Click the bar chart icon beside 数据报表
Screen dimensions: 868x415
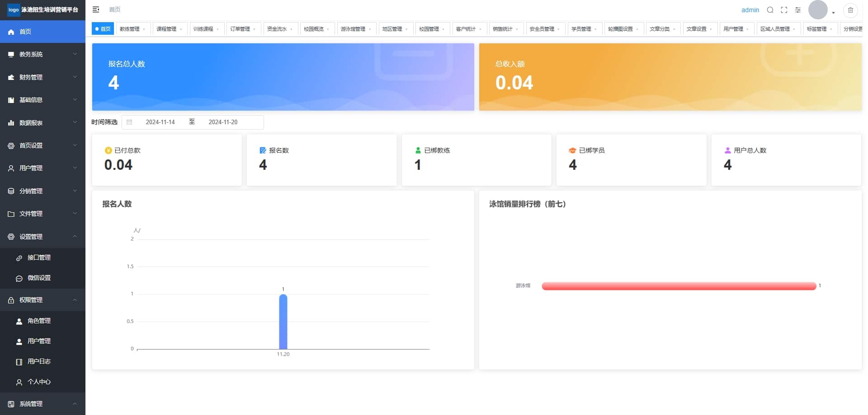[x=11, y=123]
